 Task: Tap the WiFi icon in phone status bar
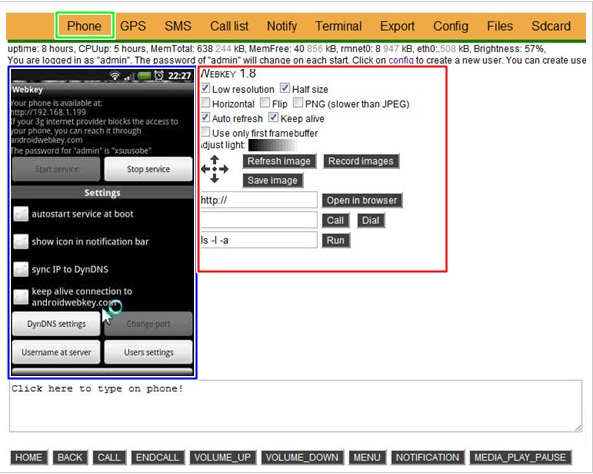115,76
